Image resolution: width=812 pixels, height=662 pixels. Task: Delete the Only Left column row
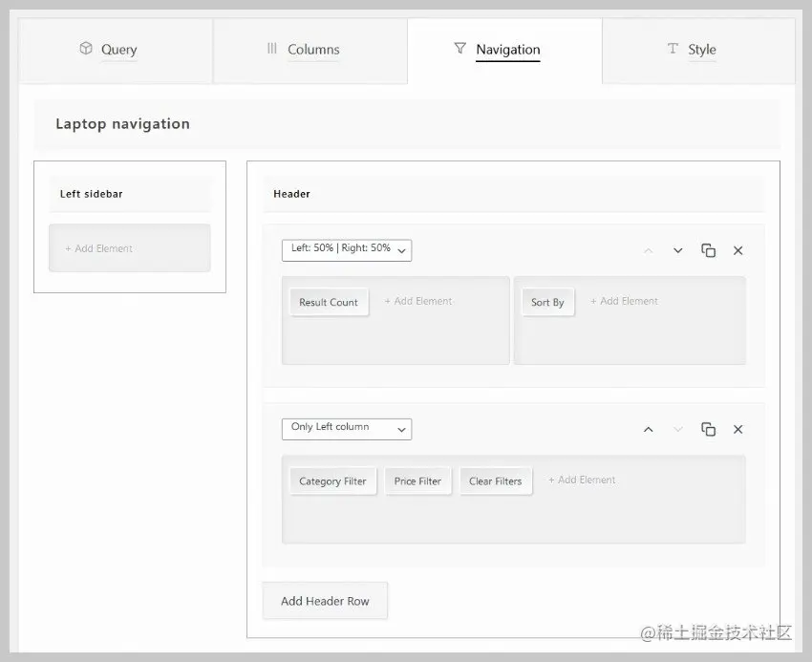click(x=737, y=429)
